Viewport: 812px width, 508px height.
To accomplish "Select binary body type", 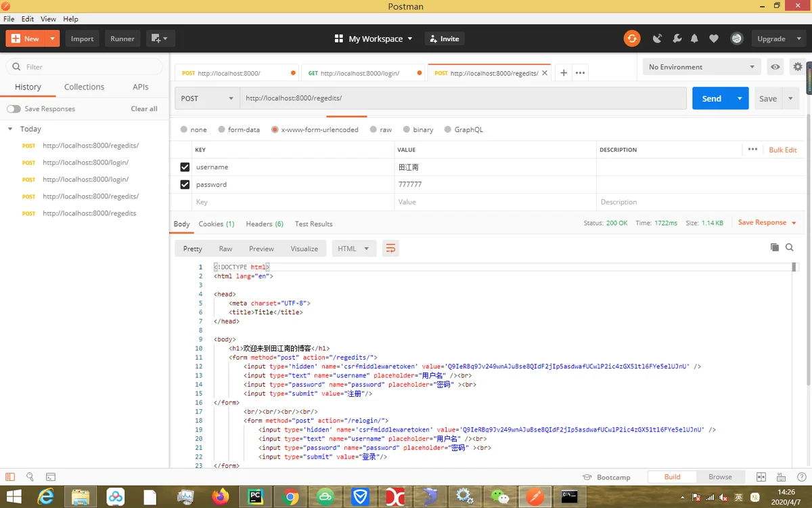I will pos(407,129).
